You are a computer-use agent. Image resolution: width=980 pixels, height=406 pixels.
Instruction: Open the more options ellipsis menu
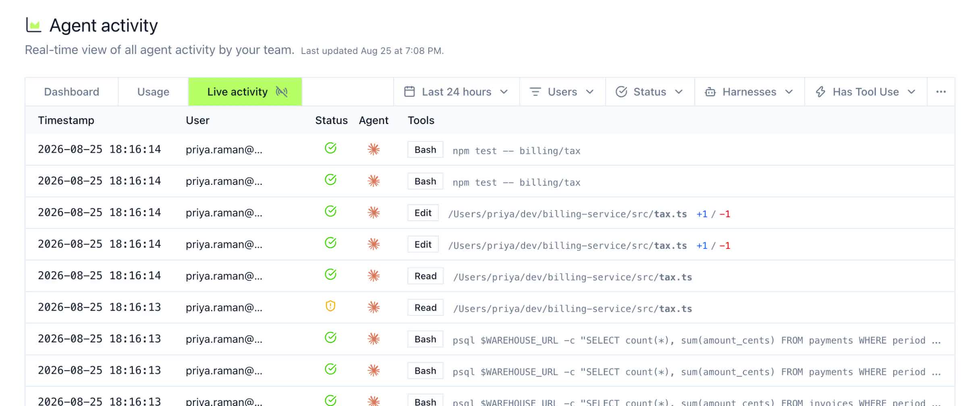pyautogui.click(x=941, y=92)
